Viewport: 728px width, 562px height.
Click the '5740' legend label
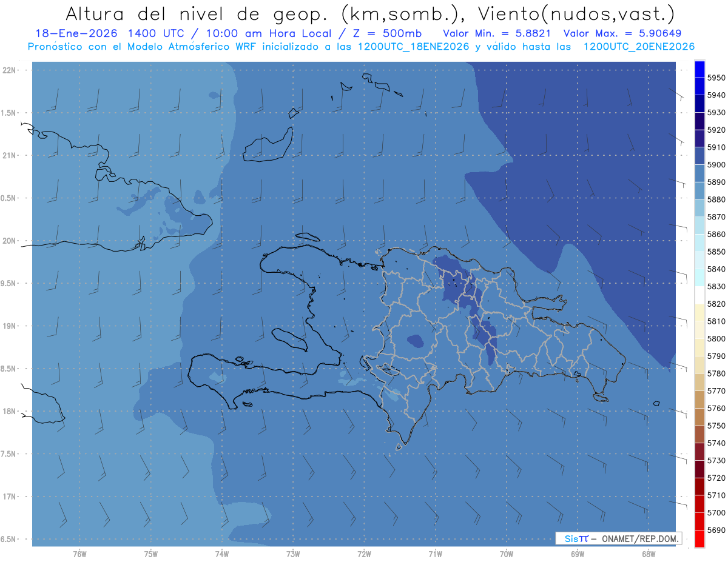tap(716, 443)
